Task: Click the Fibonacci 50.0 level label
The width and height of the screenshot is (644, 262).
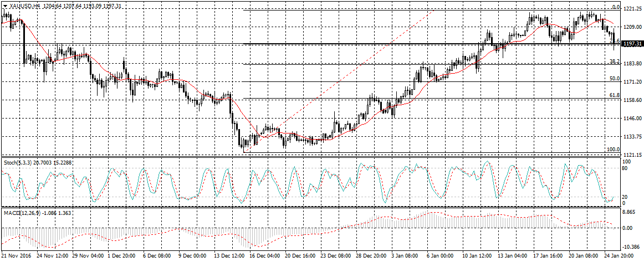Action: click(x=614, y=79)
